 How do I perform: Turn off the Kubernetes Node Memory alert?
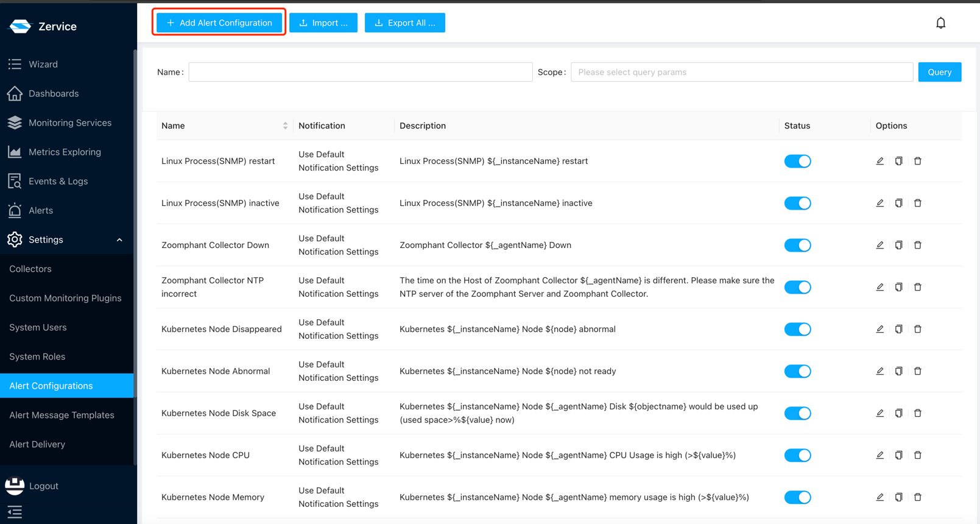coord(797,497)
